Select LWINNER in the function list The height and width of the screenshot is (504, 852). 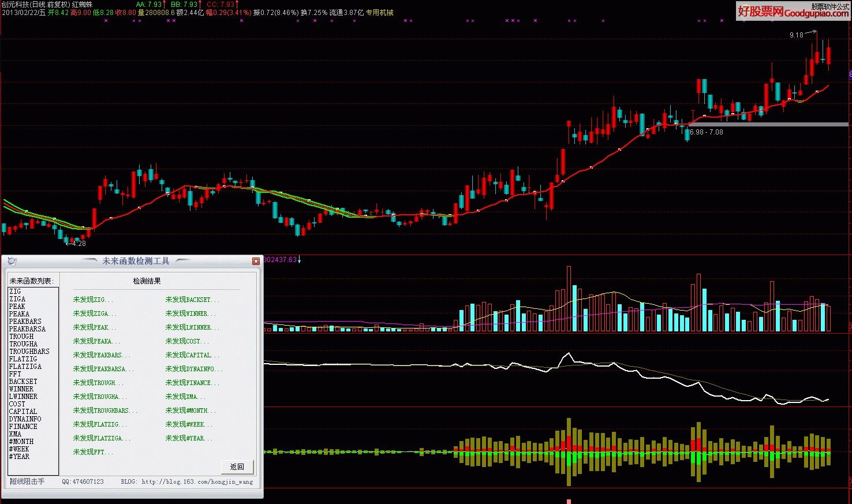click(23, 397)
